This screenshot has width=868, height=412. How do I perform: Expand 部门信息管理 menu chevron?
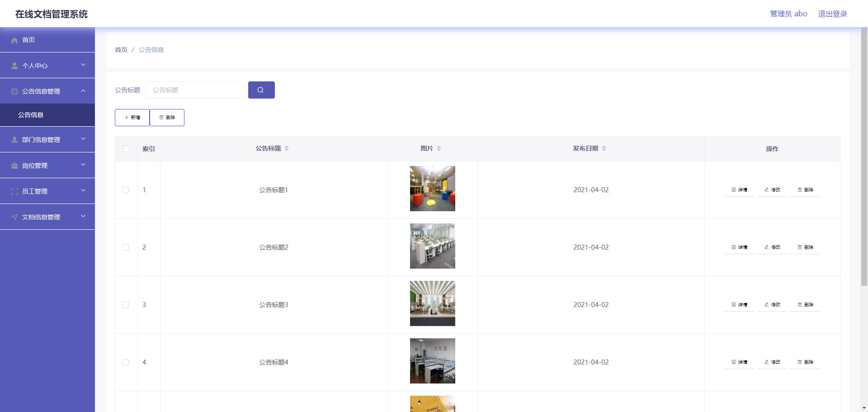point(83,139)
